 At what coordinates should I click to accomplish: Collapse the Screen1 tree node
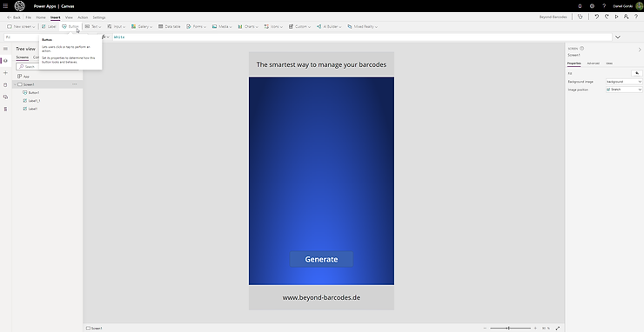(x=15, y=84)
